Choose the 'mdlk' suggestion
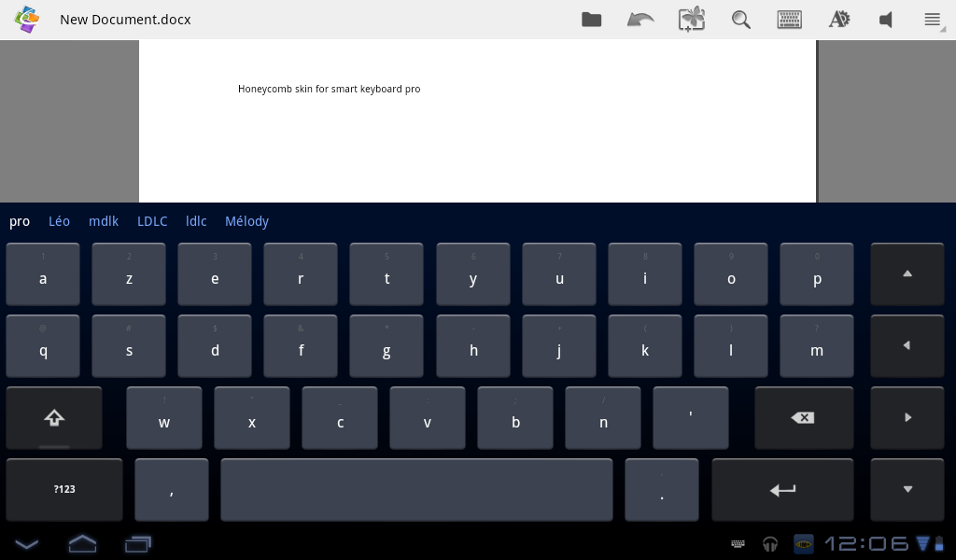Image resolution: width=956 pixels, height=560 pixels. pyautogui.click(x=104, y=222)
